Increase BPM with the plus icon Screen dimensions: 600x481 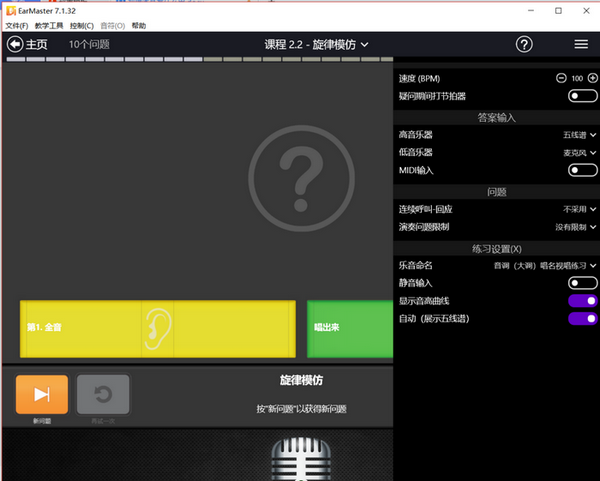tap(593, 78)
